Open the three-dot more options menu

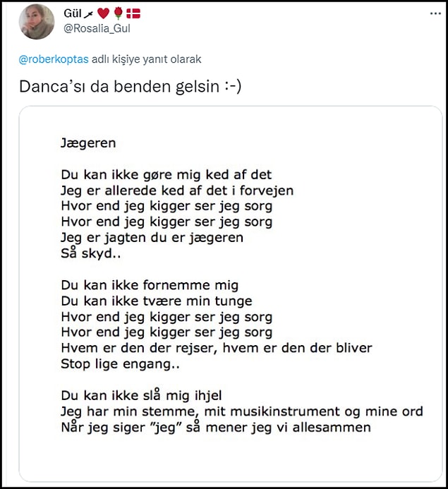pyautogui.click(x=435, y=13)
